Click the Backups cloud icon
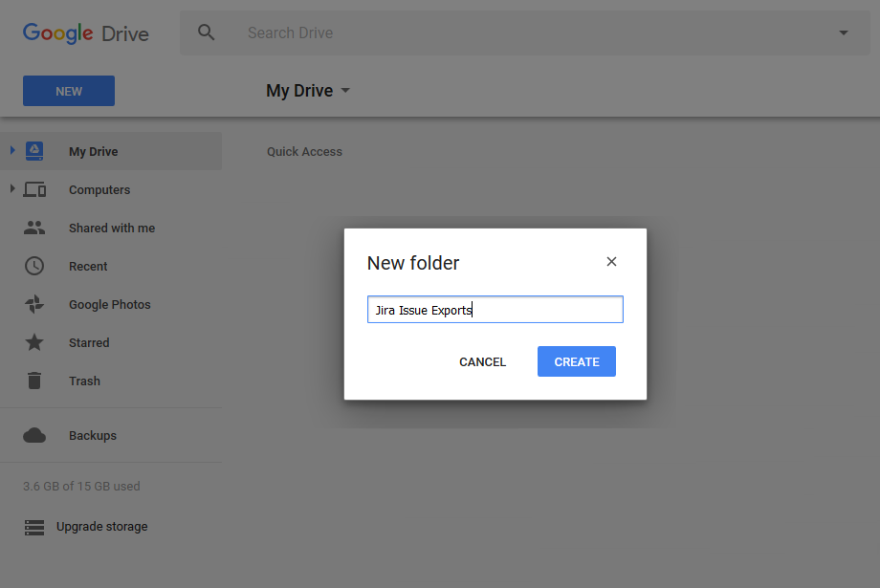Viewport: 880px width, 588px height. [34, 435]
